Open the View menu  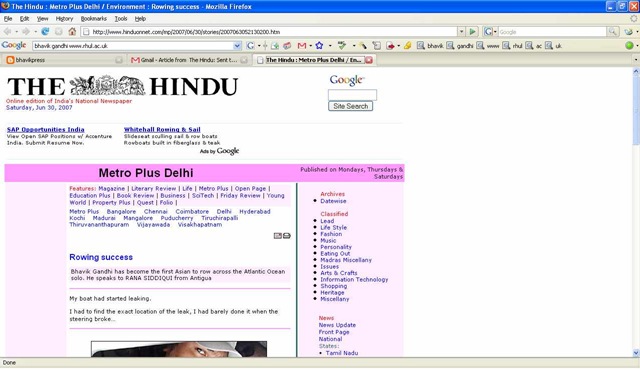[42, 19]
